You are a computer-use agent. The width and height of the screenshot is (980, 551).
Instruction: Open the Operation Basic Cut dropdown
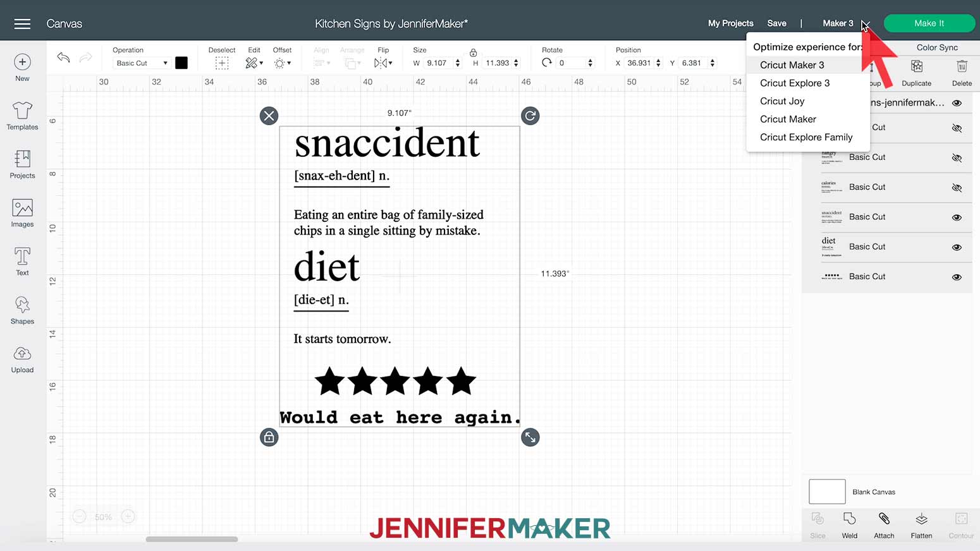pyautogui.click(x=142, y=63)
